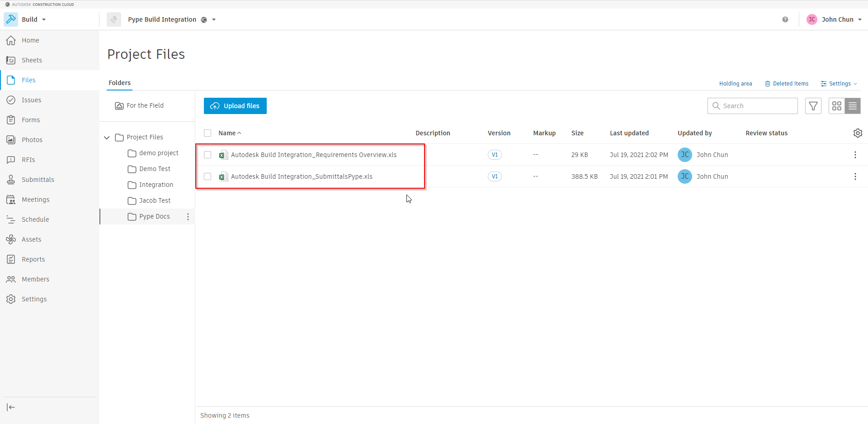Click the Size column header
Screen dimensions: 868x424
(x=577, y=133)
